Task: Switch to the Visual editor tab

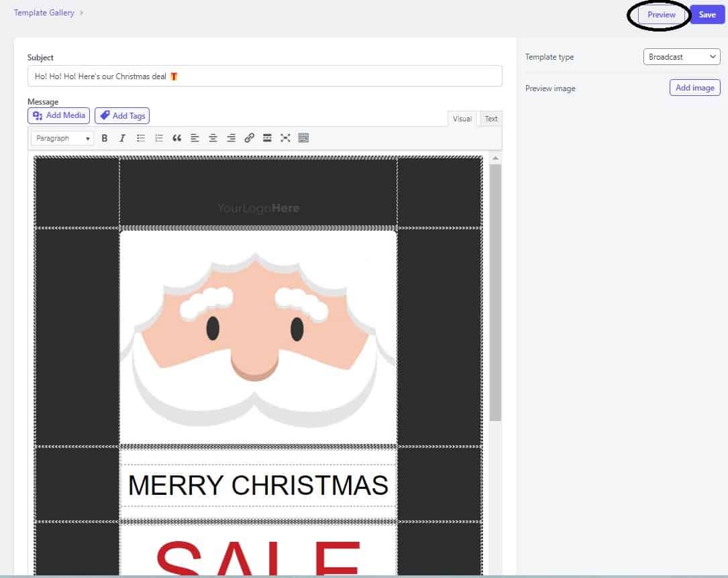Action: (462, 119)
